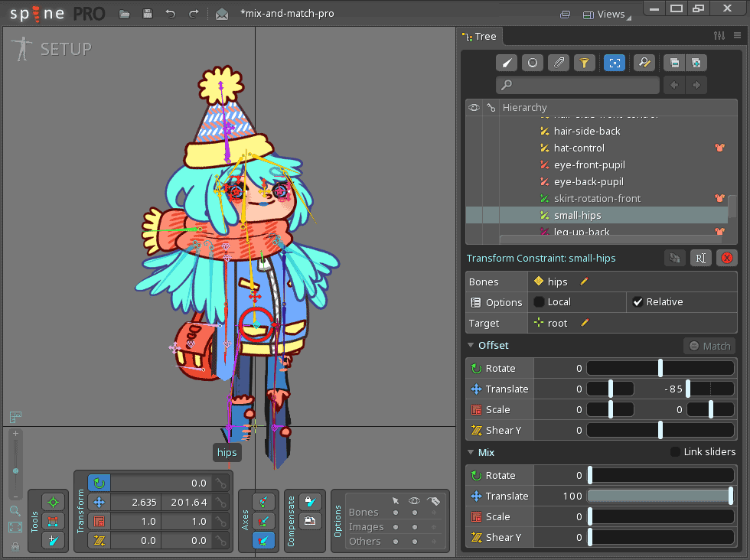This screenshot has width=750, height=560.
Task: Delete the small-hips constraint with red X
Action: pyautogui.click(x=726, y=258)
